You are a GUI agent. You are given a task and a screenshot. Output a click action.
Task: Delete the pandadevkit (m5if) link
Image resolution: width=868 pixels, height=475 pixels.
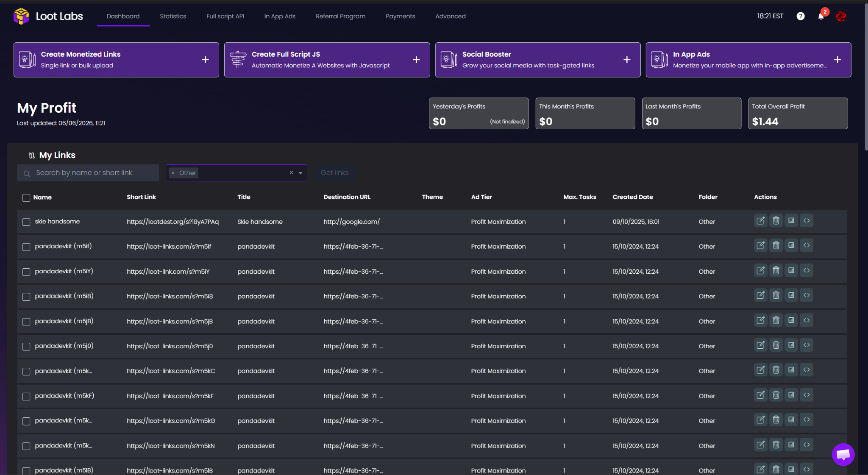tap(776, 246)
